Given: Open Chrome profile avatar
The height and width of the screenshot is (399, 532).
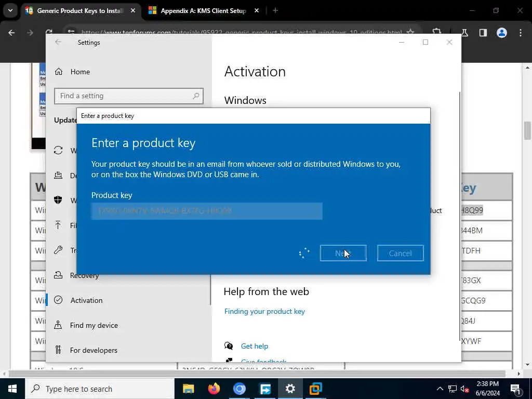Looking at the screenshot, I should point(501,33).
